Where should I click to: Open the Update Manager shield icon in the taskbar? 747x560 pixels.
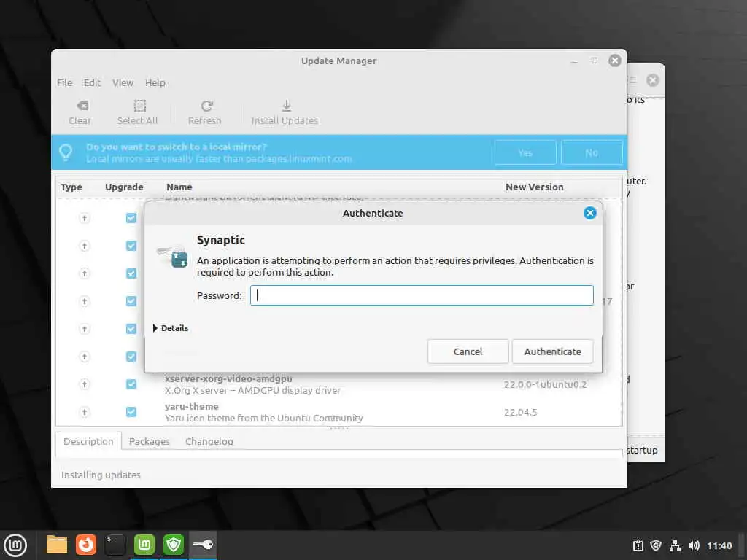click(174, 545)
